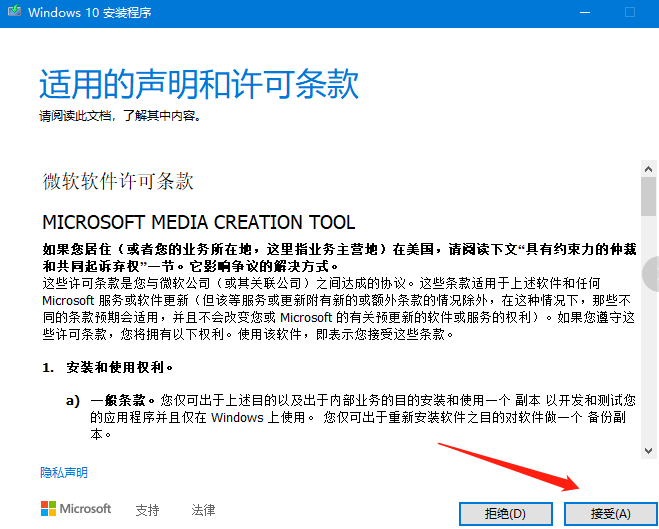Open the 隐私声明 link
Viewport: 659px width, 529px height.
(x=63, y=472)
